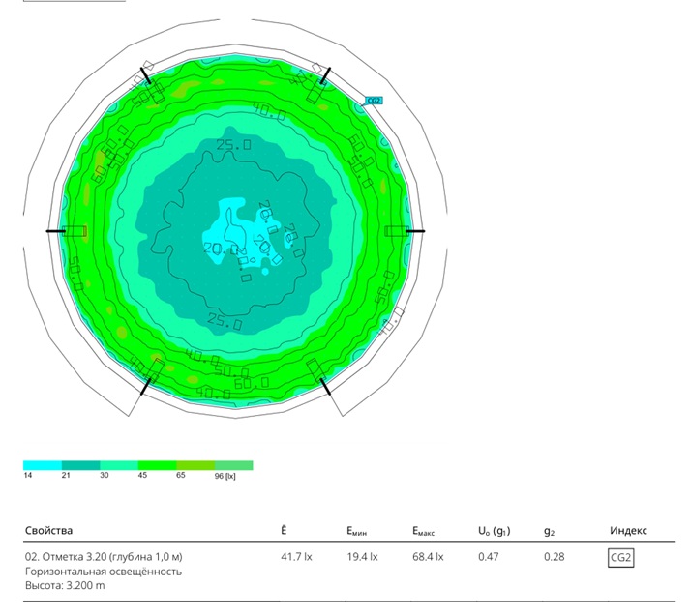Select the 68.4 lx maximum value
The image size is (691, 616).
(x=428, y=557)
